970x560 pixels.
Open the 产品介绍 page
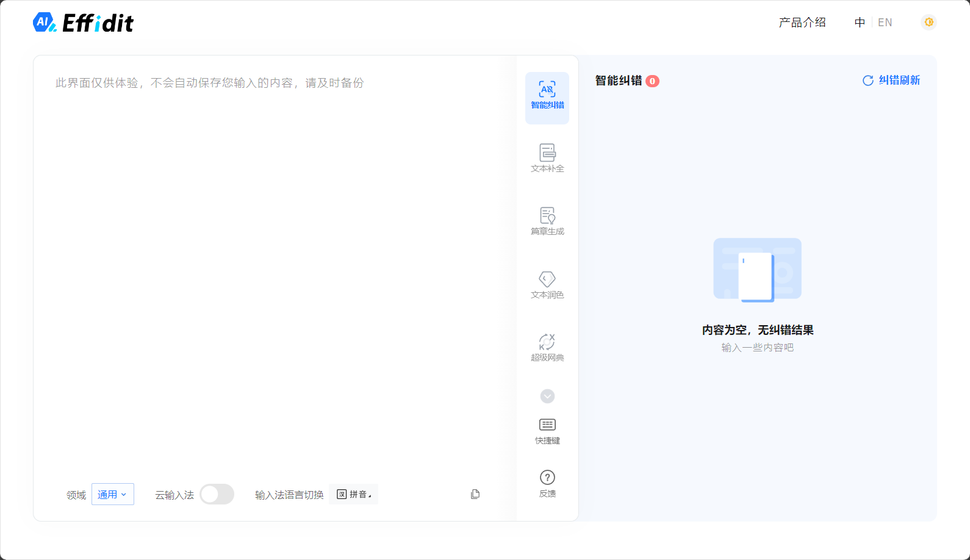click(802, 23)
